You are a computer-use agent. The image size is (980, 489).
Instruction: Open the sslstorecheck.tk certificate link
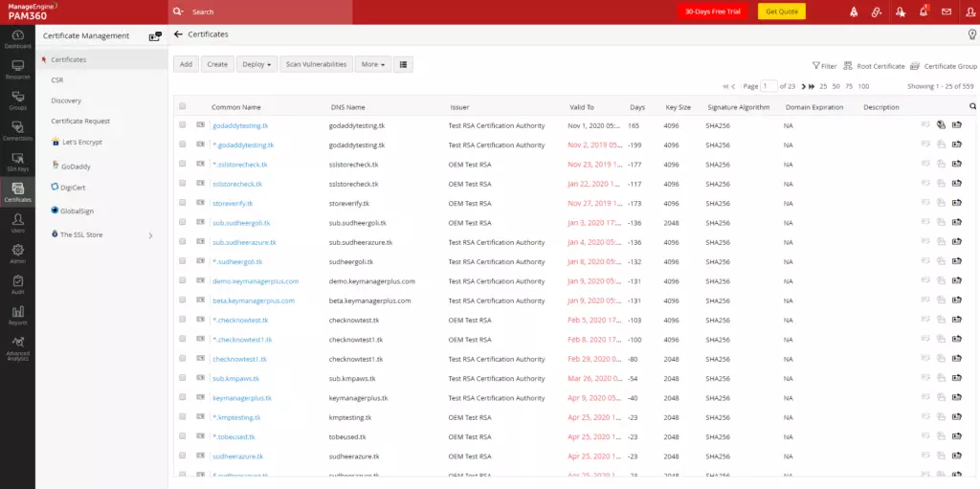(x=237, y=184)
